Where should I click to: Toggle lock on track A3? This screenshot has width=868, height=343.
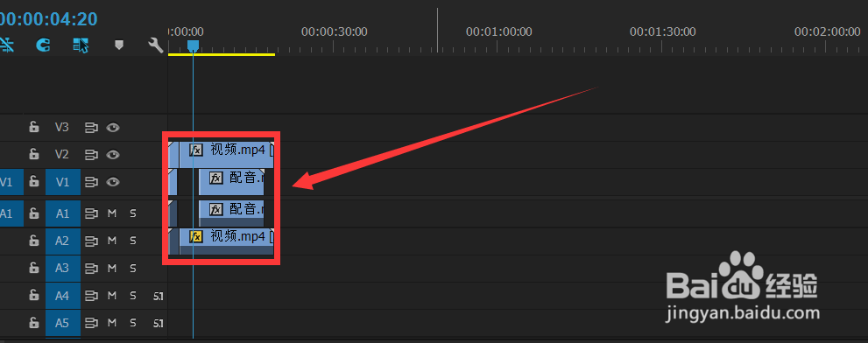pos(34,269)
